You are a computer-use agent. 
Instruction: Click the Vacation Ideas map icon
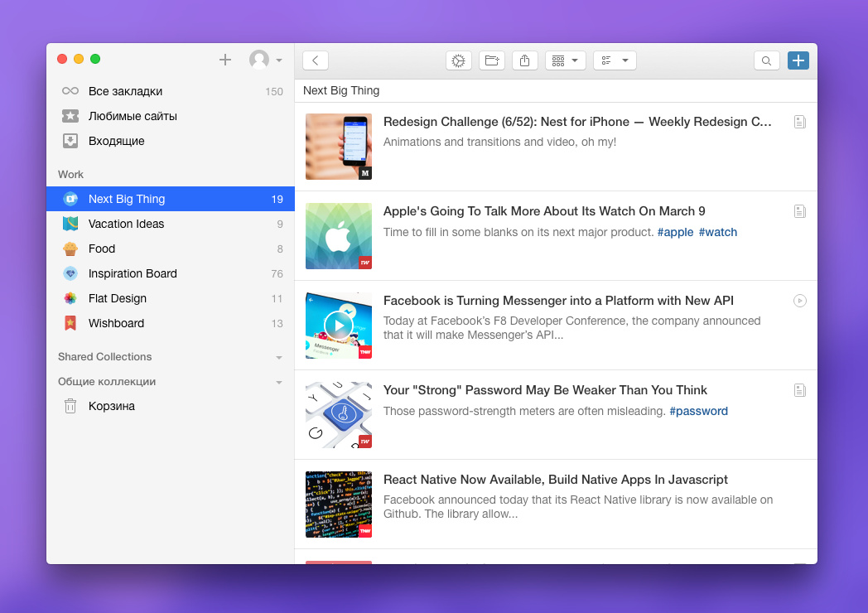[x=70, y=224]
